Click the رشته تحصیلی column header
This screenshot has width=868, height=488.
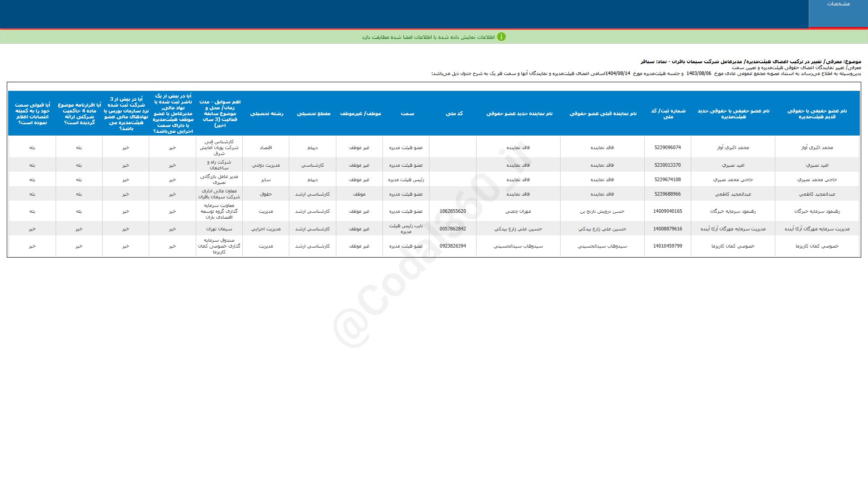coord(267,113)
